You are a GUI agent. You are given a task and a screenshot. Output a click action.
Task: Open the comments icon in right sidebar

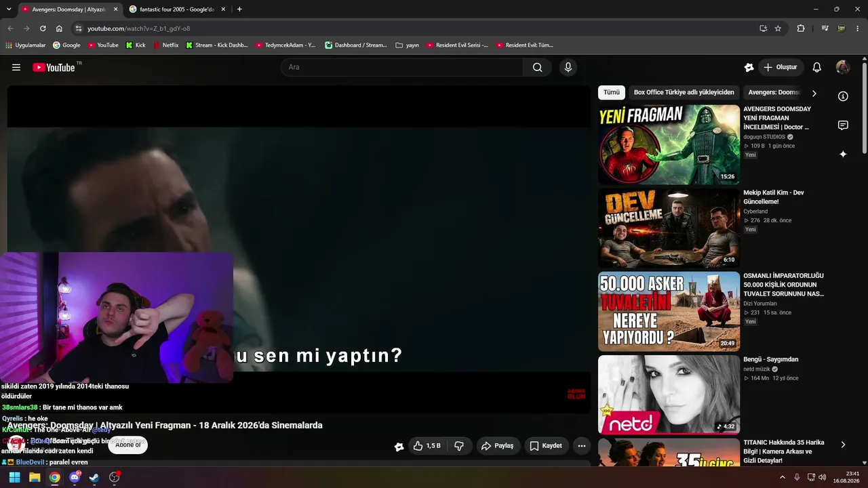pyautogui.click(x=843, y=125)
